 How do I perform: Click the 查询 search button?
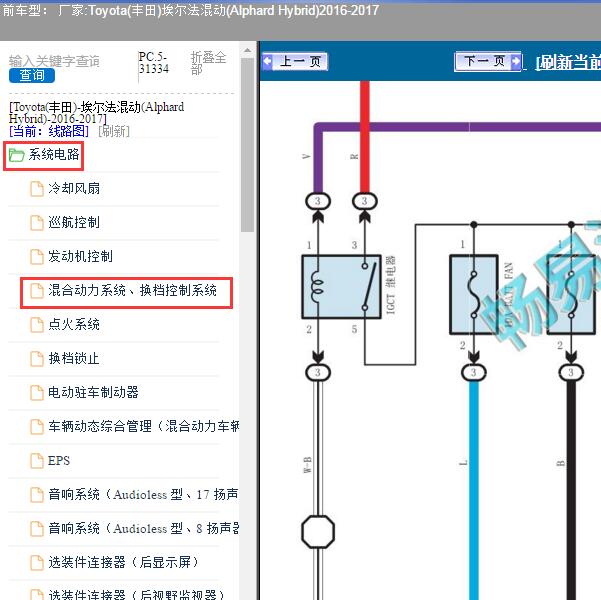[x=32, y=75]
